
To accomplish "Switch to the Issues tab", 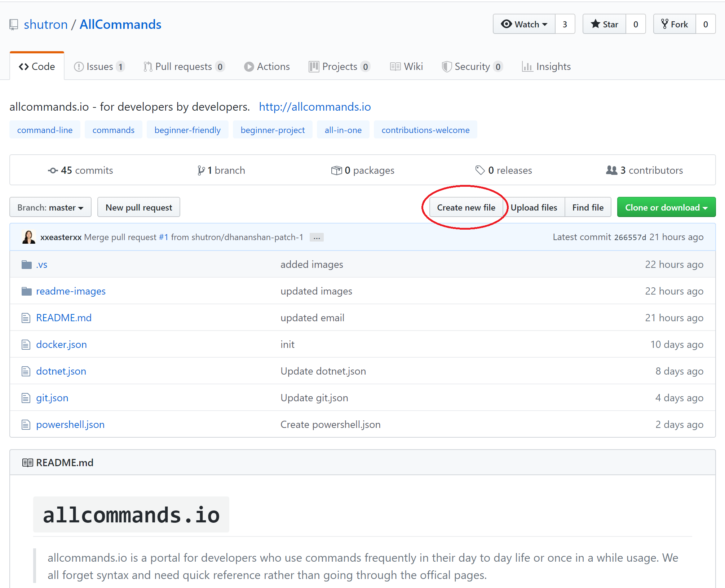I will [100, 67].
